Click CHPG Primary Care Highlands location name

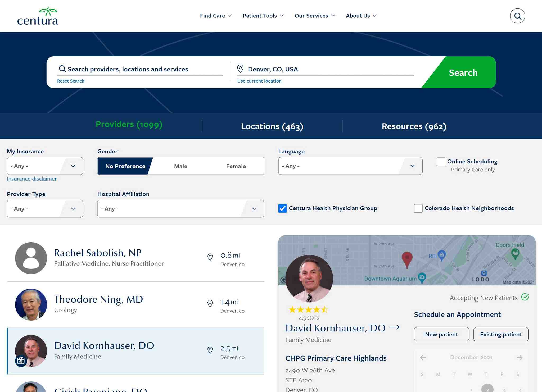(x=336, y=358)
